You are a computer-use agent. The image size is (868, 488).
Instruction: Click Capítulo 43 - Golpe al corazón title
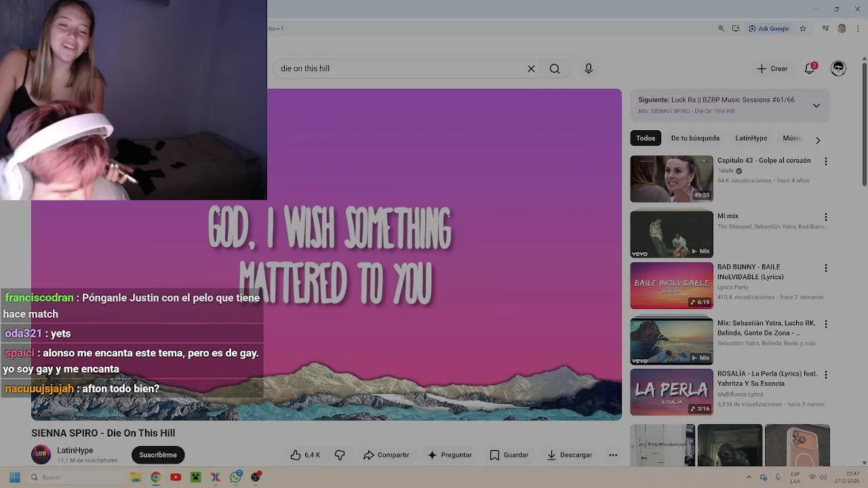[x=764, y=161]
